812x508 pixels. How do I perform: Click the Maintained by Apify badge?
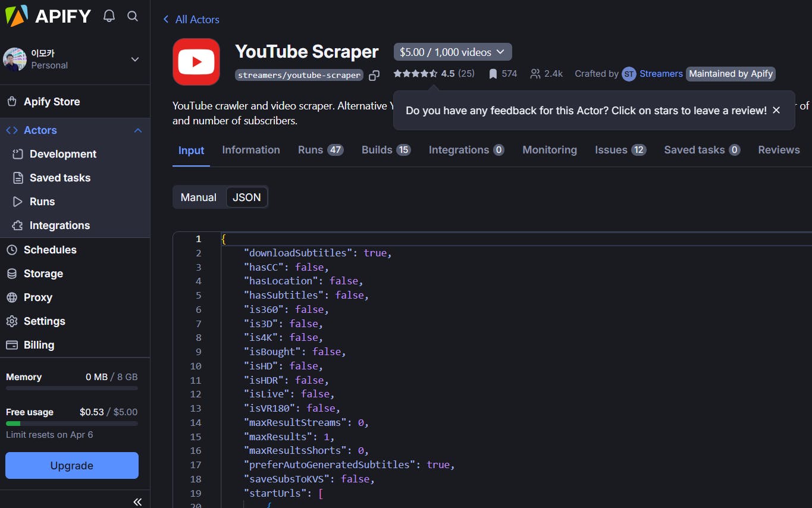pyautogui.click(x=731, y=74)
